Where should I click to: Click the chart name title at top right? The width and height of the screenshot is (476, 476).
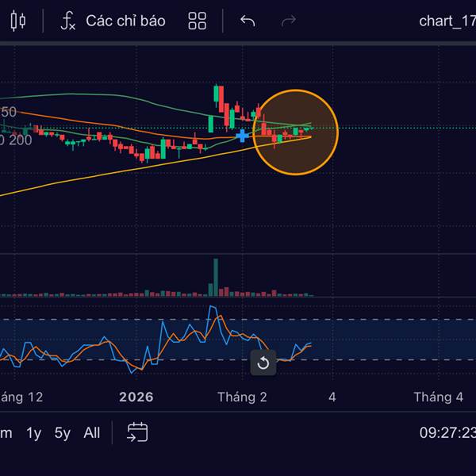click(447, 21)
